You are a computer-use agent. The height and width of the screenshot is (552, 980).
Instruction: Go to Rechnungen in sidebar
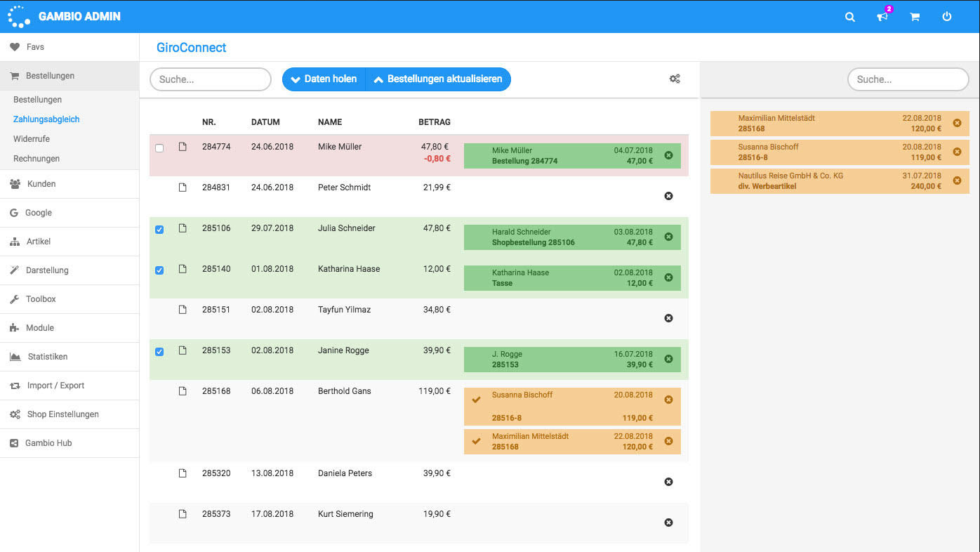pyautogui.click(x=37, y=159)
